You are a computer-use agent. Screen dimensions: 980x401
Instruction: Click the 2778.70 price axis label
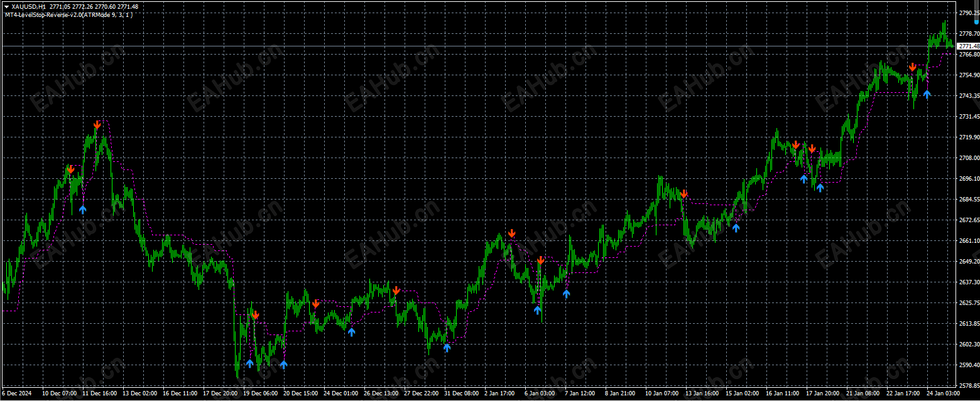coord(968,34)
